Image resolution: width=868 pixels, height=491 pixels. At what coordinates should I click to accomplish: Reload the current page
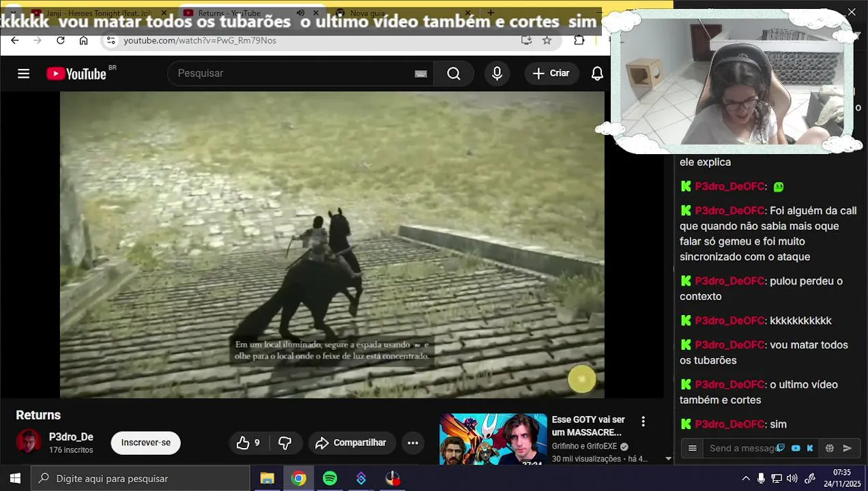[60, 40]
